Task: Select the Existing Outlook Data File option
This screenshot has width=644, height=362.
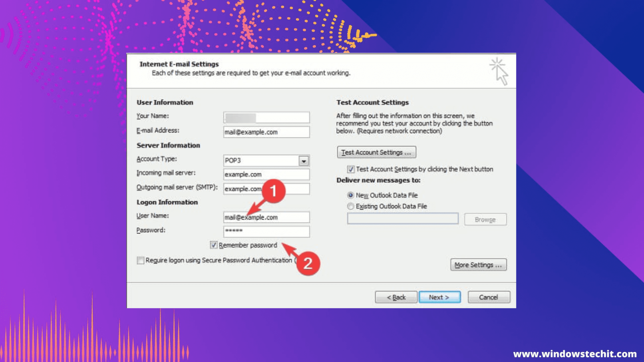Action: 350,206
